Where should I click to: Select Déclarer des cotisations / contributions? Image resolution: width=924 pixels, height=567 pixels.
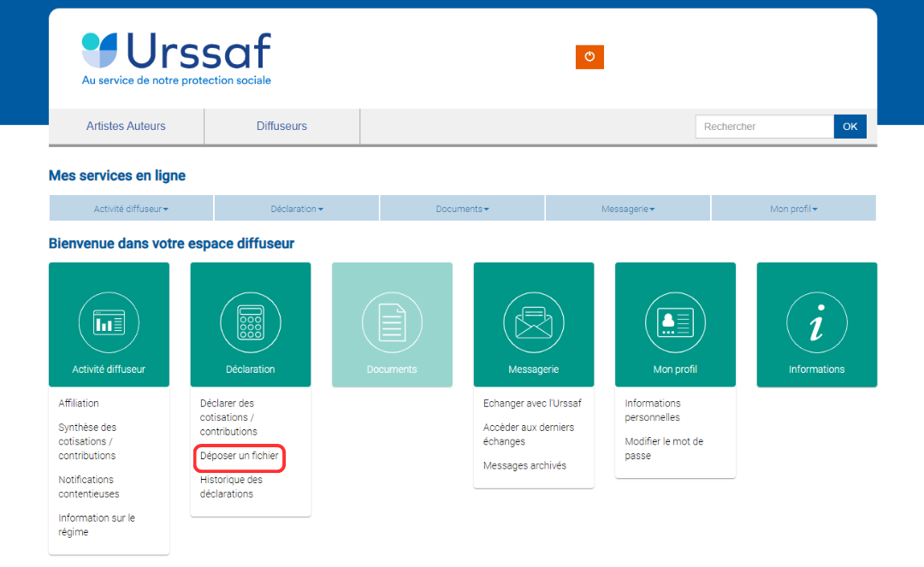click(228, 417)
